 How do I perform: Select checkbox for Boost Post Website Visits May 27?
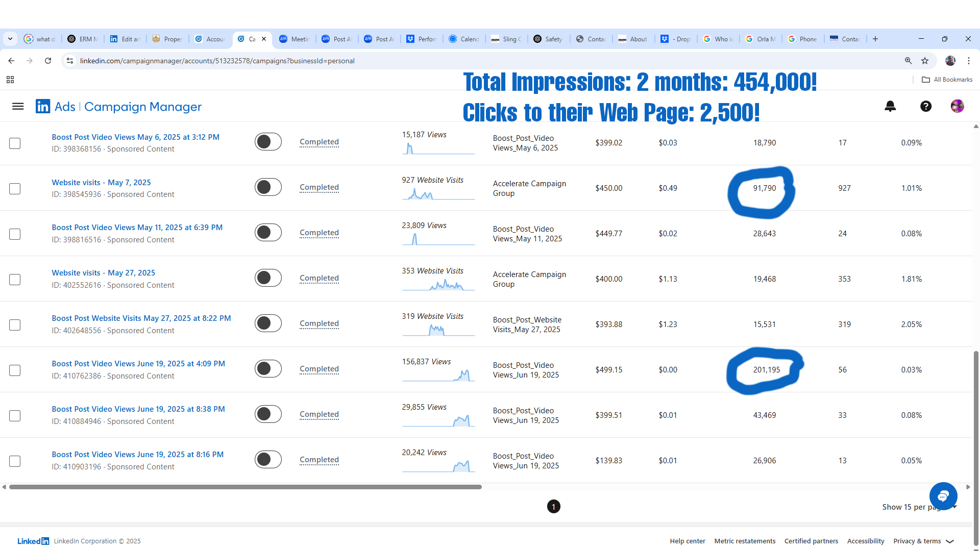pos(15,325)
